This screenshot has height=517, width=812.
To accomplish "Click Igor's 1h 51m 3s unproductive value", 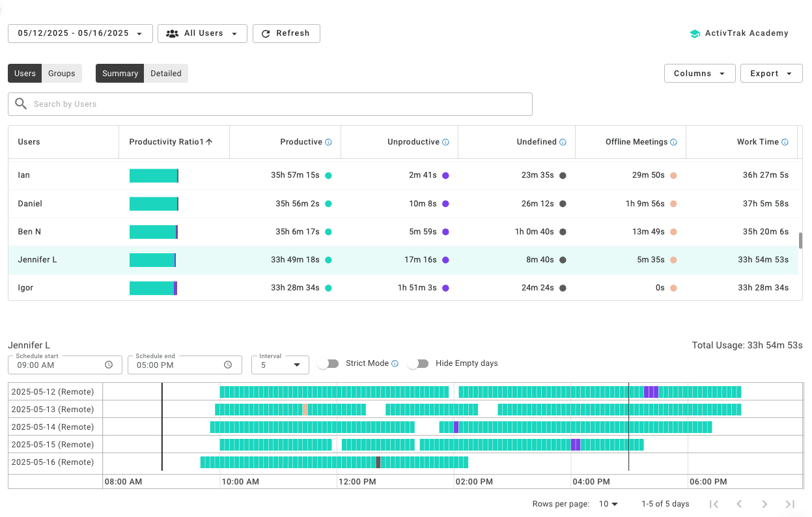I will click(x=417, y=288).
